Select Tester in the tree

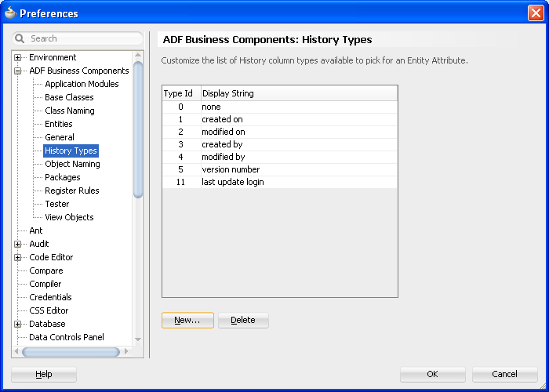(x=57, y=204)
